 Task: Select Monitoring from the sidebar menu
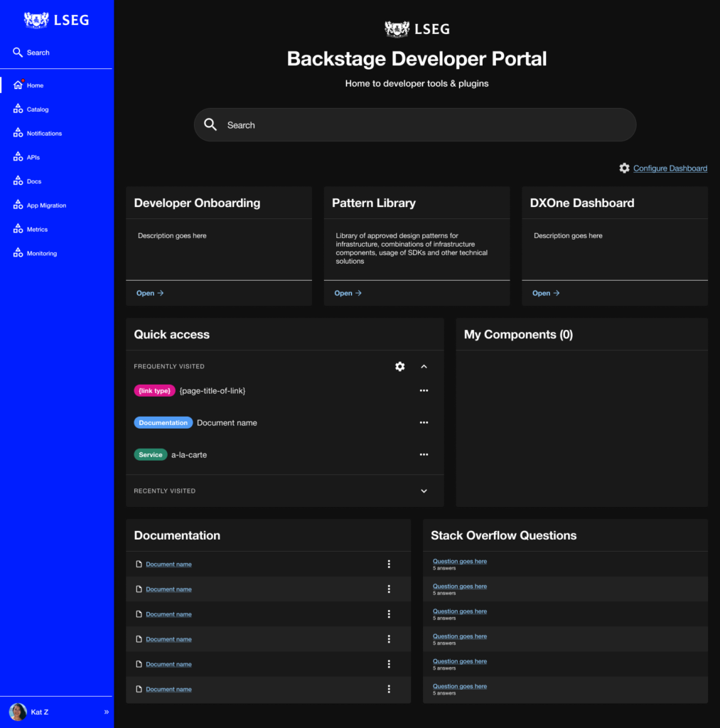coord(41,254)
